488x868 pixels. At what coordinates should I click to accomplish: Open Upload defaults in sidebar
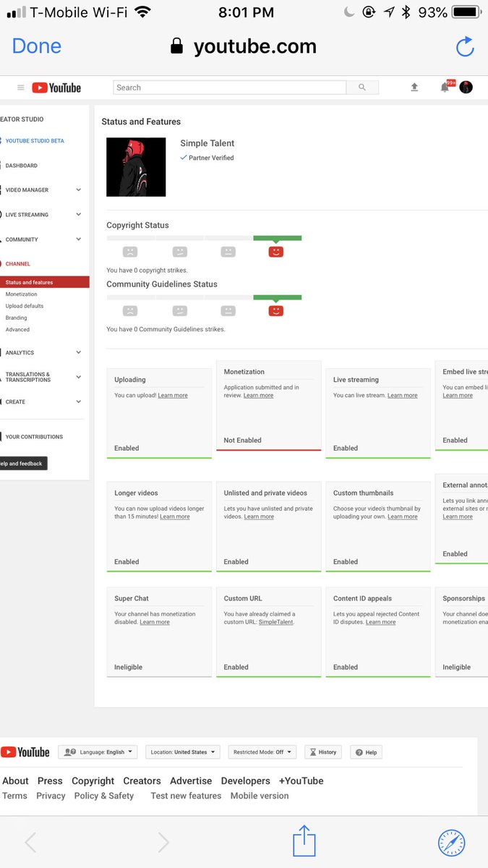pyautogui.click(x=25, y=306)
